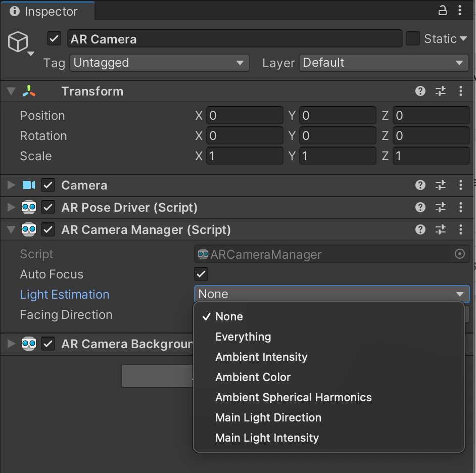Screen dimensions: 476x473
Task: Open AR Pose Driver three-dot menu
Action: point(460,207)
